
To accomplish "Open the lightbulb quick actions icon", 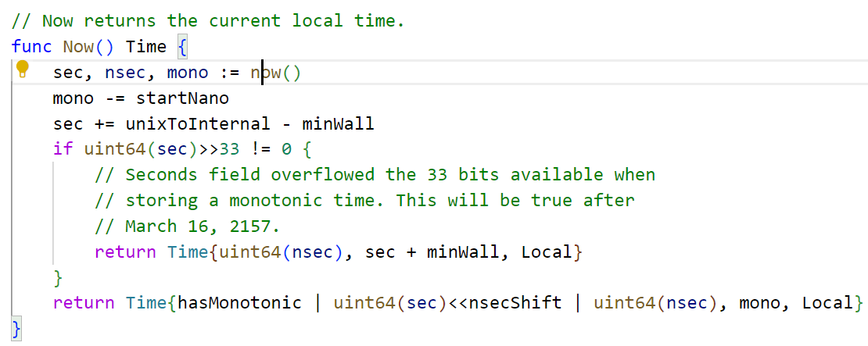I will point(22,70).
